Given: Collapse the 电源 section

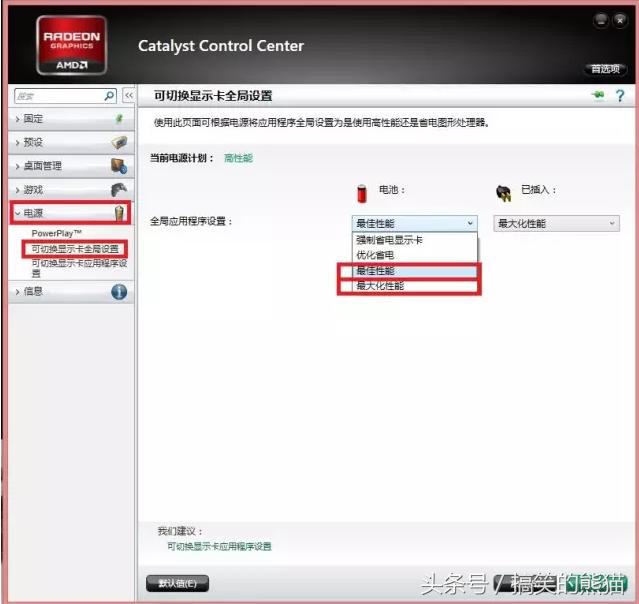Looking at the screenshot, I should click(x=71, y=213).
